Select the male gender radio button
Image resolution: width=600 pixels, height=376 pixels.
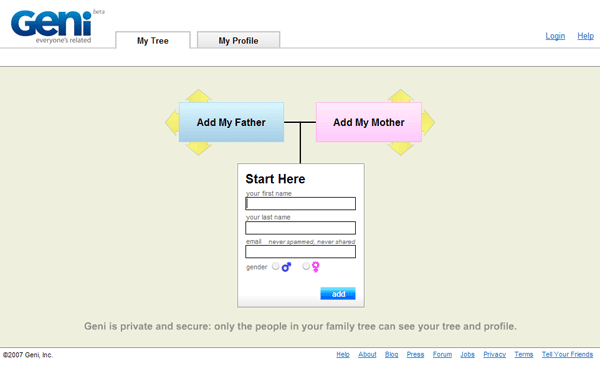point(276,266)
